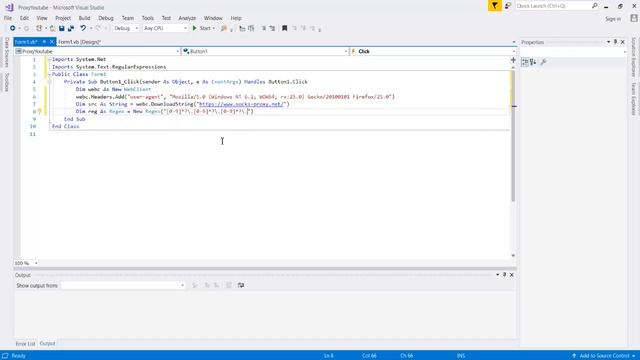Open the yellow notifications flag icon
The image size is (640, 360).
[x=495, y=6]
